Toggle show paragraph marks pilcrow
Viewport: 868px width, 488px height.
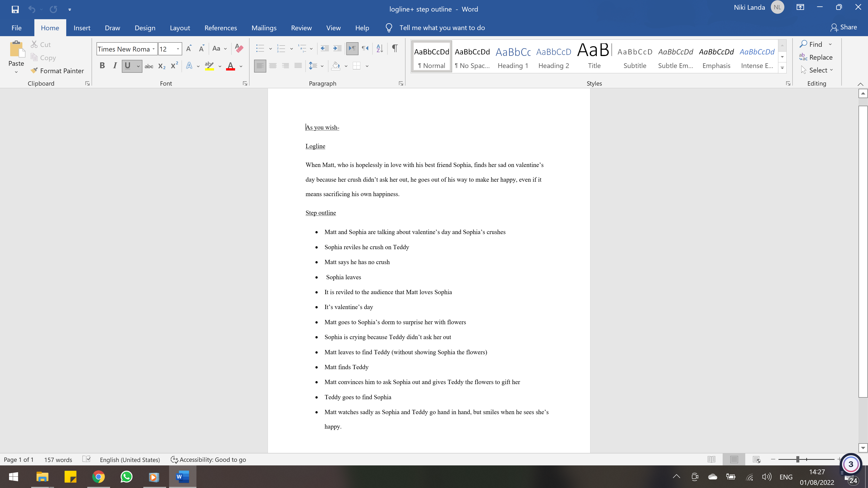(395, 49)
